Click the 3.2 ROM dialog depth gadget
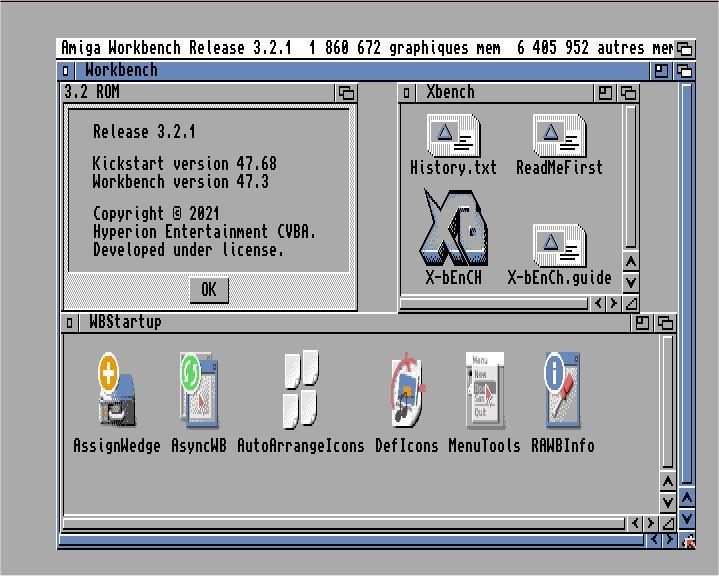The image size is (719, 576). pyautogui.click(x=346, y=93)
